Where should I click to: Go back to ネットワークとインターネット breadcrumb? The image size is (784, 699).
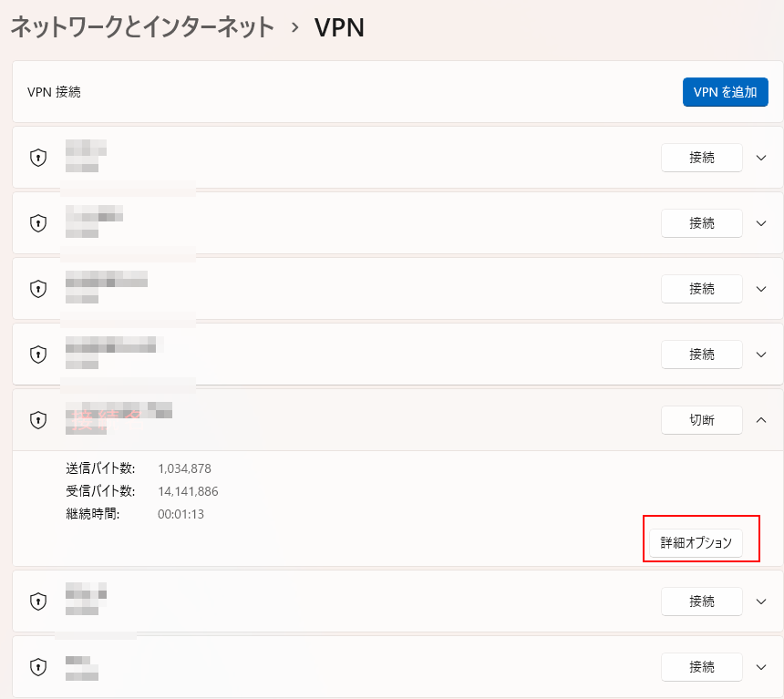click(x=142, y=27)
